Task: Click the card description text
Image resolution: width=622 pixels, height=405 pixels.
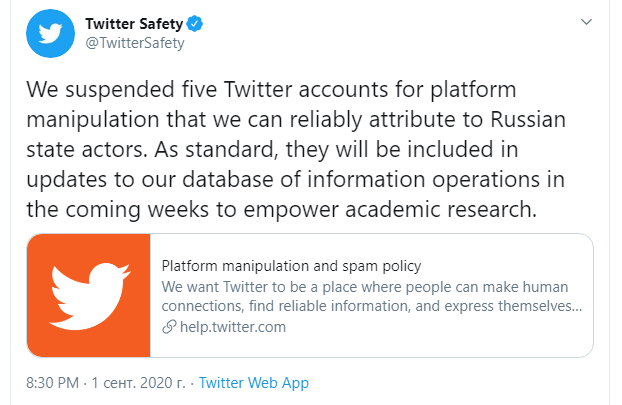Action: pos(372,296)
